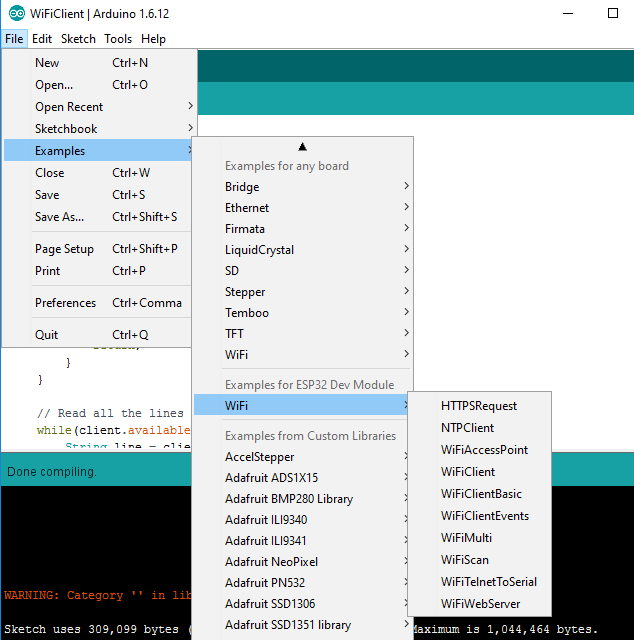Maximize the Arduino window
Screen dimensions: 634x640
(x=613, y=14)
